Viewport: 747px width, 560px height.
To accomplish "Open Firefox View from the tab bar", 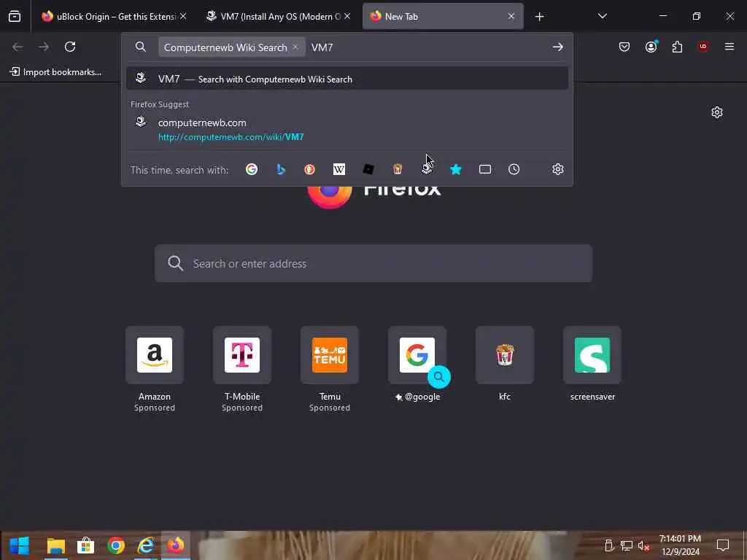I will 15,17.
